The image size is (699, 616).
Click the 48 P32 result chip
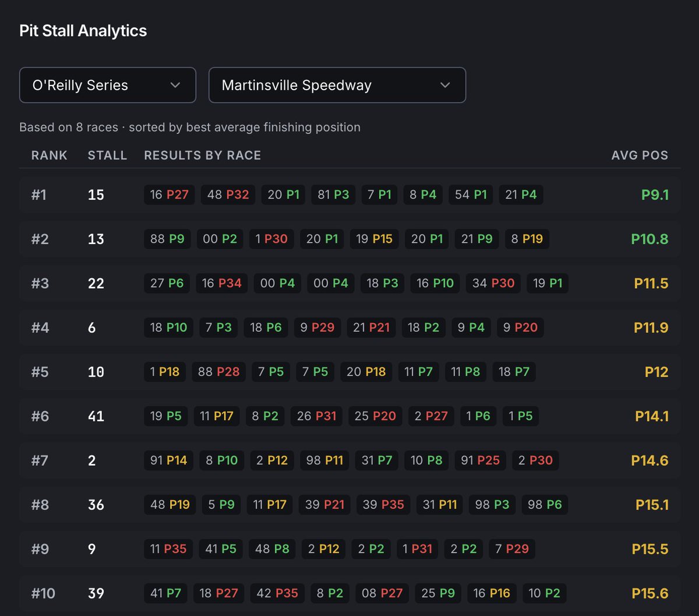[x=228, y=194]
